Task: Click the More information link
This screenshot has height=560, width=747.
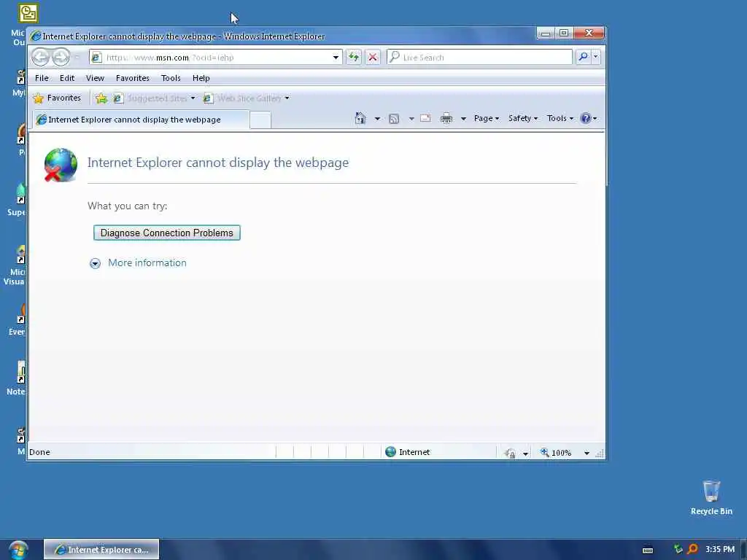Action: click(x=147, y=262)
